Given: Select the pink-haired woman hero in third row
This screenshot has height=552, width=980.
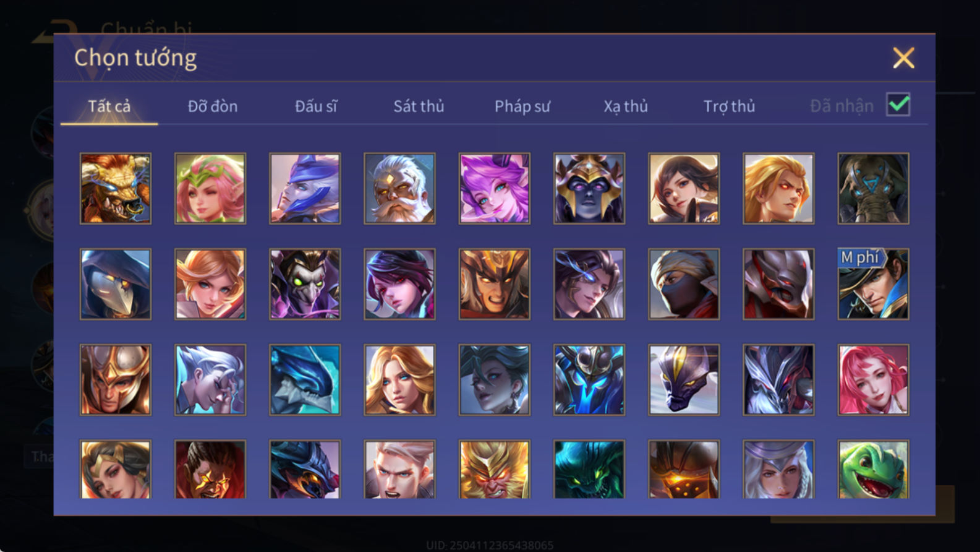Looking at the screenshot, I should (873, 379).
